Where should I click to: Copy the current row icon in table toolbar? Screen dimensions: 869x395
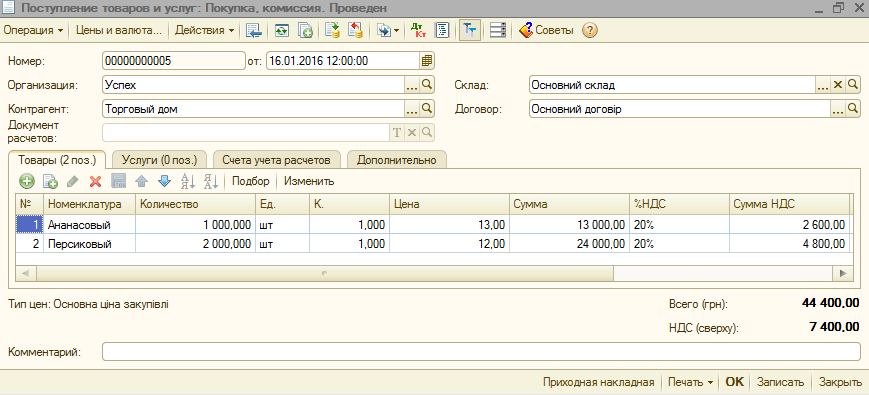tap(50, 181)
